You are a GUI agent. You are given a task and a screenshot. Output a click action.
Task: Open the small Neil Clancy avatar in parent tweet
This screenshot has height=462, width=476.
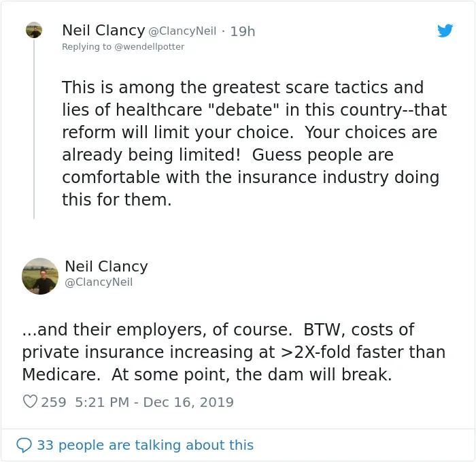point(34,30)
